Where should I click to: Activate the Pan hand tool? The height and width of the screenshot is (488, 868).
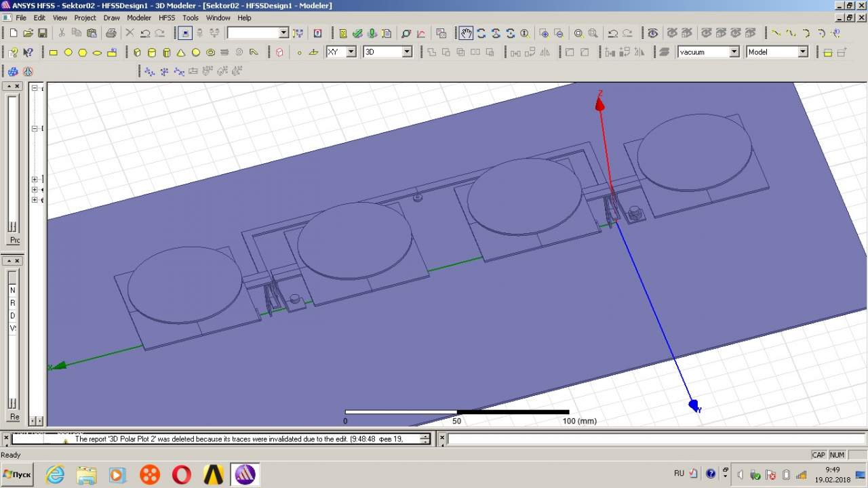click(x=467, y=33)
